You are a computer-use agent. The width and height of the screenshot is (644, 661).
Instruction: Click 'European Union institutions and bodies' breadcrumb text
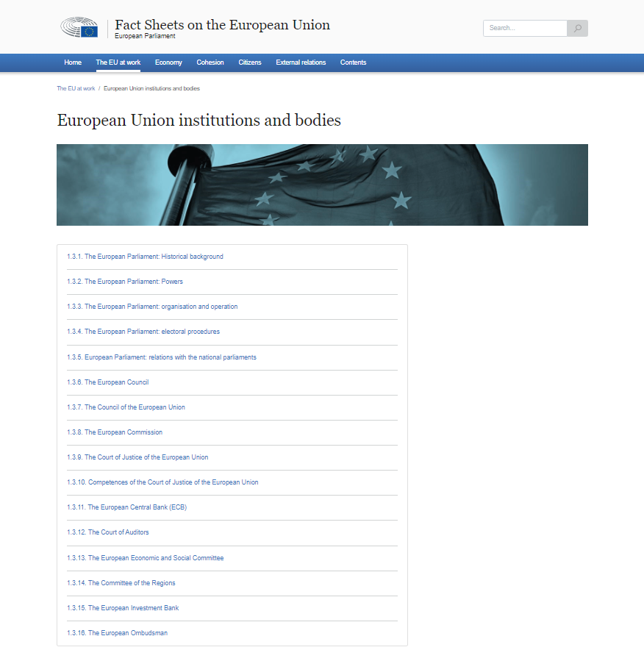click(x=151, y=88)
